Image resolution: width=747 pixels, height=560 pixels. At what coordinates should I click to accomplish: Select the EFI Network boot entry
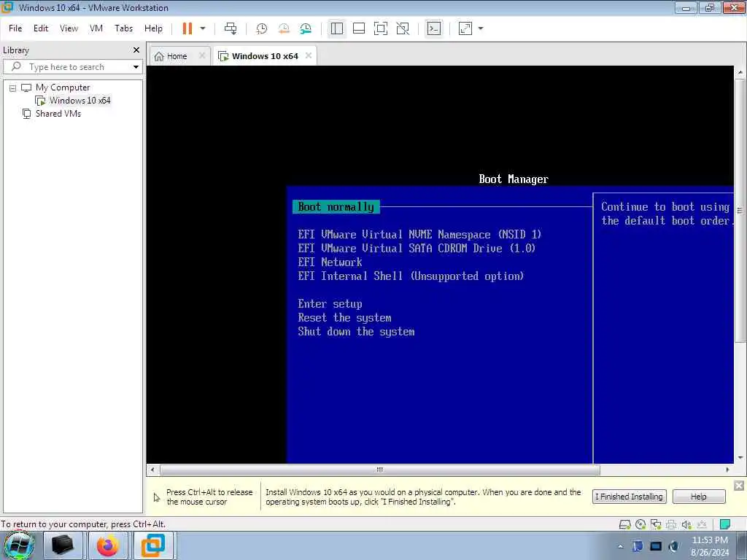tap(330, 262)
